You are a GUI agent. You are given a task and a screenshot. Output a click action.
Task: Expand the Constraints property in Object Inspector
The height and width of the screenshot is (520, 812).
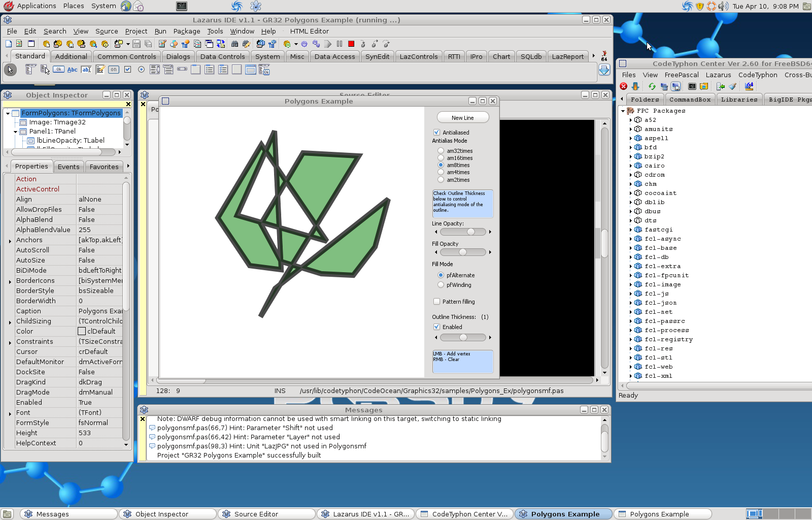[x=10, y=343]
